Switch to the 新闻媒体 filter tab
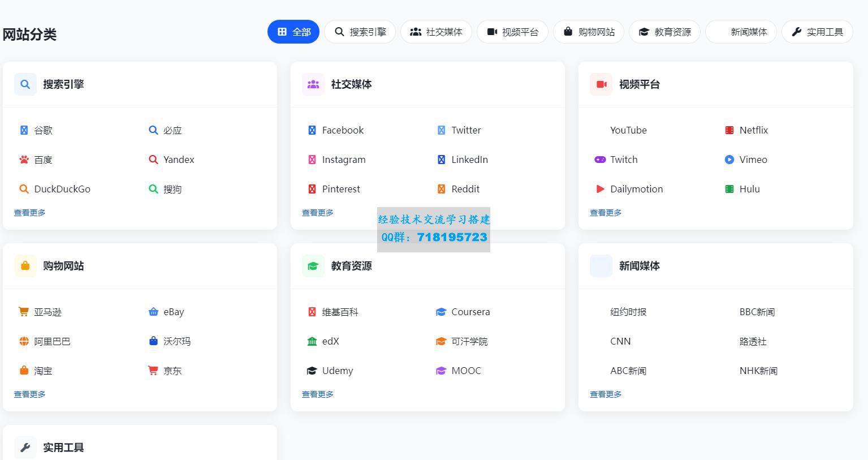 click(x=741, y=32)
